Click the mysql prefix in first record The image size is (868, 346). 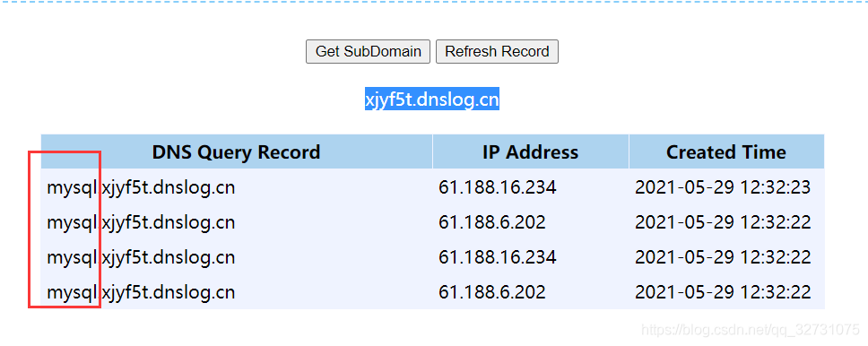pos(72,187)
